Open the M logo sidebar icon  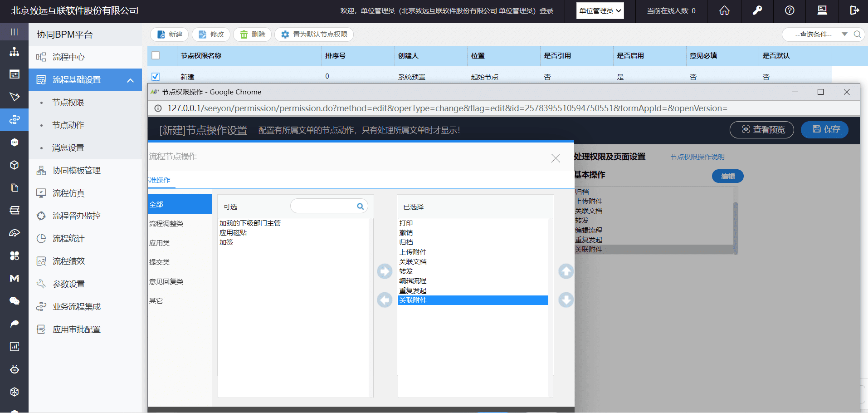[x=15, y=278]
